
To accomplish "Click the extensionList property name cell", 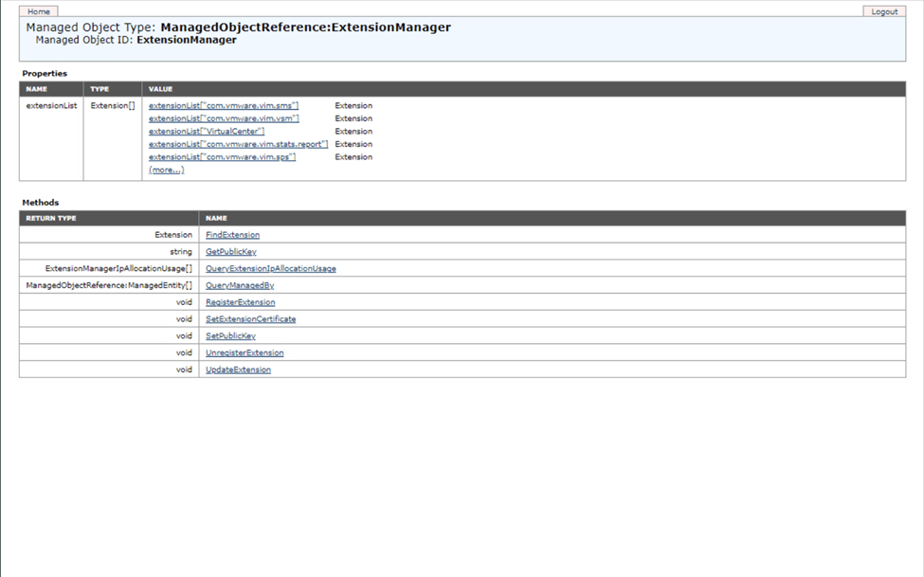I will (51, 106).
